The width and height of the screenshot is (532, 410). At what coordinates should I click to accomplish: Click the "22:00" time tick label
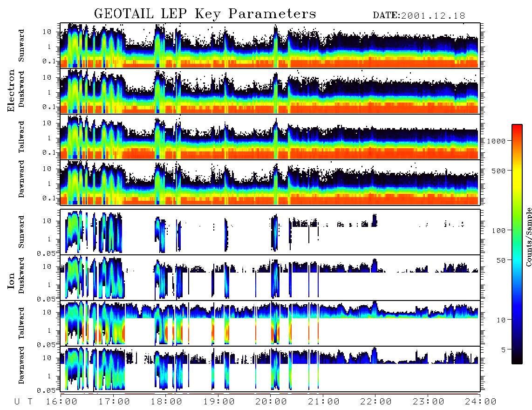376,402
